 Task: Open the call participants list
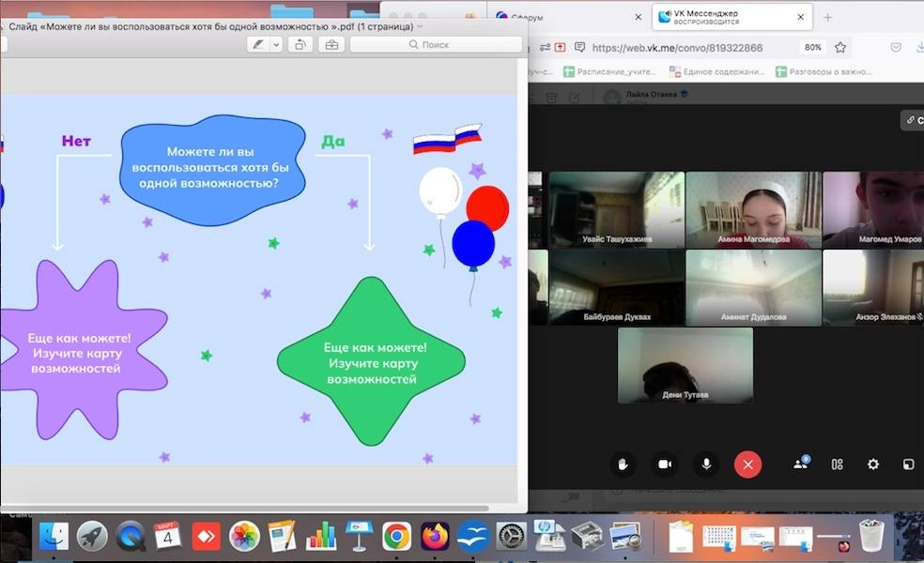point(801,464)
